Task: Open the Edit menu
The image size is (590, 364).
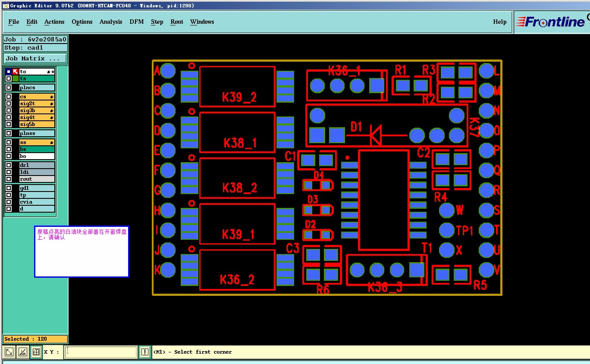Action: pyautogui.click(x=32, y=22)
